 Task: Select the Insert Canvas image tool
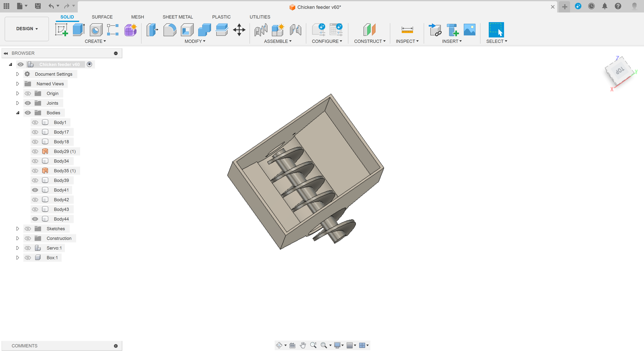[x=469, y=30]
